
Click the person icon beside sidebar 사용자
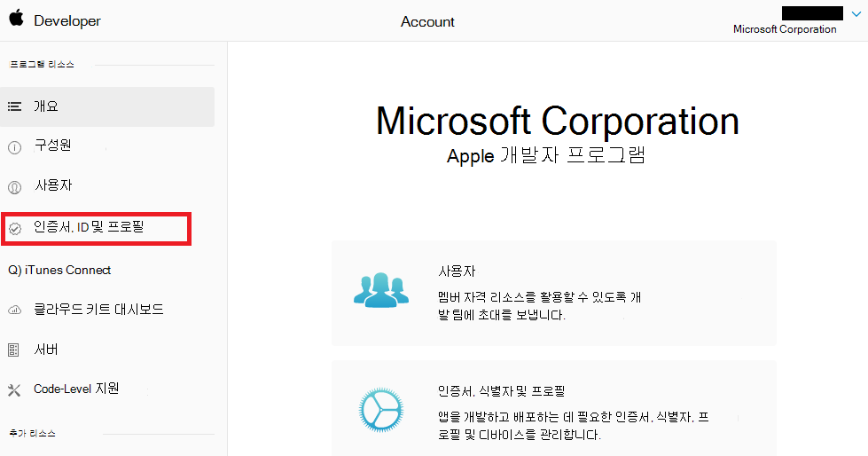click(14, 187)
